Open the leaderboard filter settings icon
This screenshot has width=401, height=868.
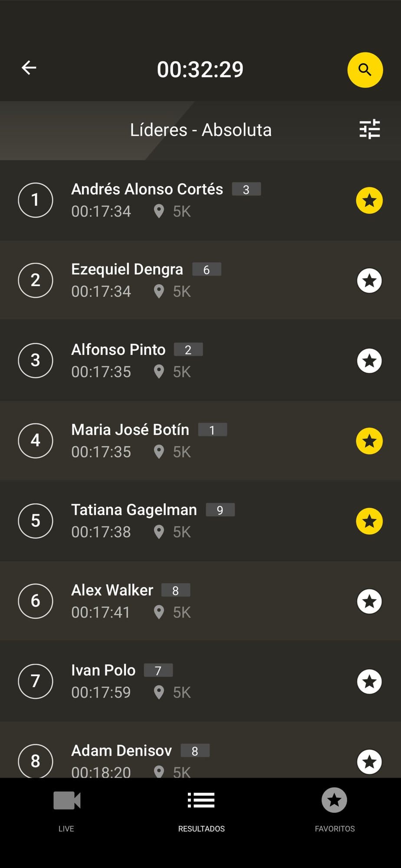(370, 129)
